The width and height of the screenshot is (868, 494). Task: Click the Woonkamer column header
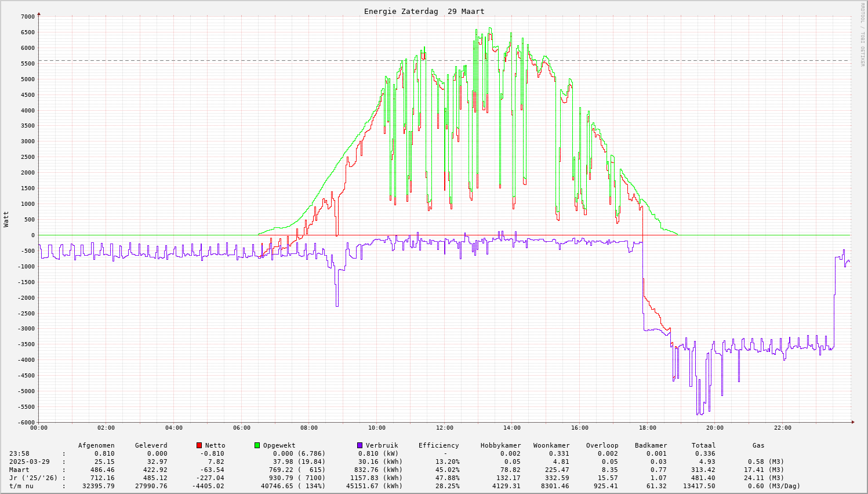[551, 445]
